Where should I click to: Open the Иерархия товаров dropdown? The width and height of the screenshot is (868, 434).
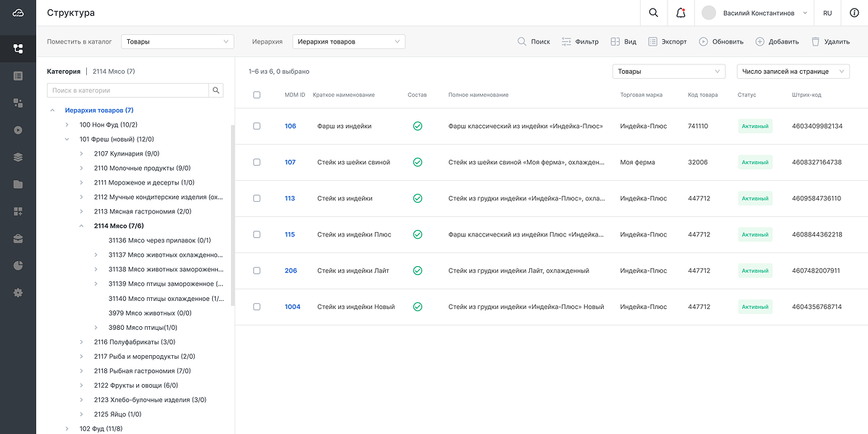point(348,42)
